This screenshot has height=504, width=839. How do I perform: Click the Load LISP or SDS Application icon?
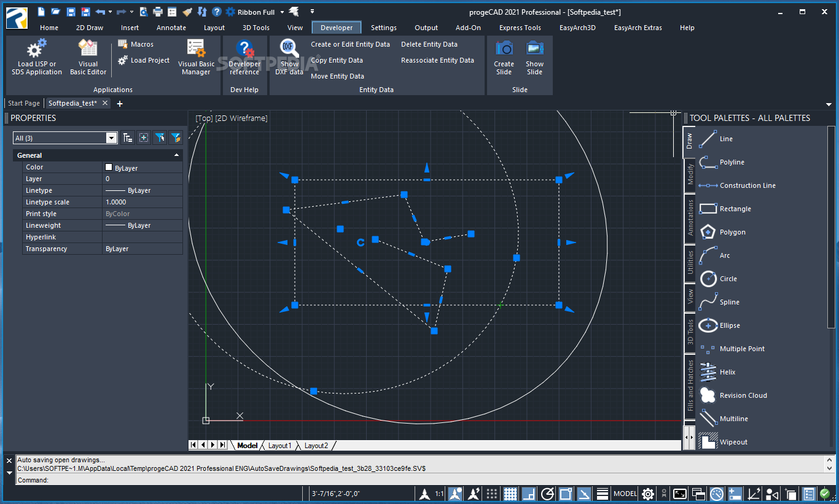pos(36,48)
